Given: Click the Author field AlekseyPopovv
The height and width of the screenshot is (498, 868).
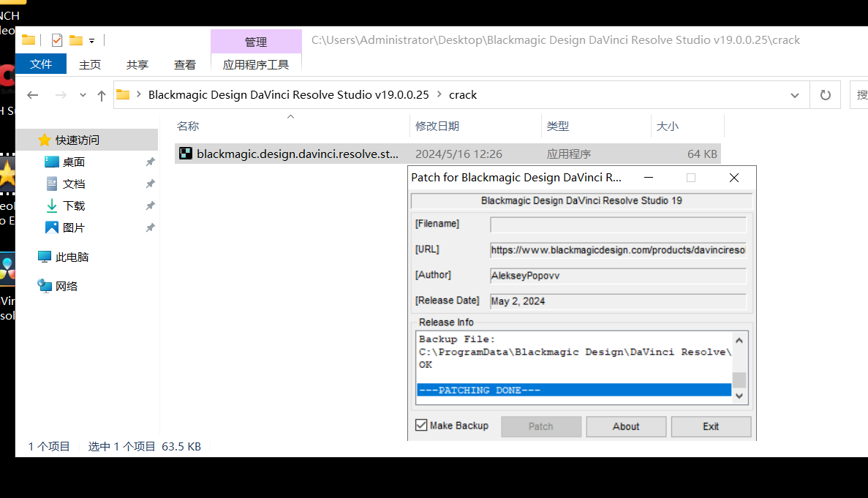Looking at the screenshot, I should [x=618, y=276].
